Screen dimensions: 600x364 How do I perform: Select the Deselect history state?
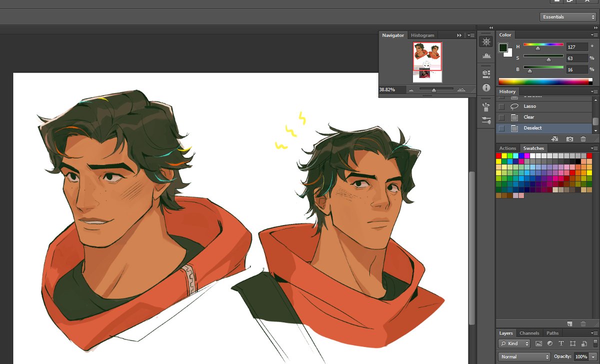544,128
